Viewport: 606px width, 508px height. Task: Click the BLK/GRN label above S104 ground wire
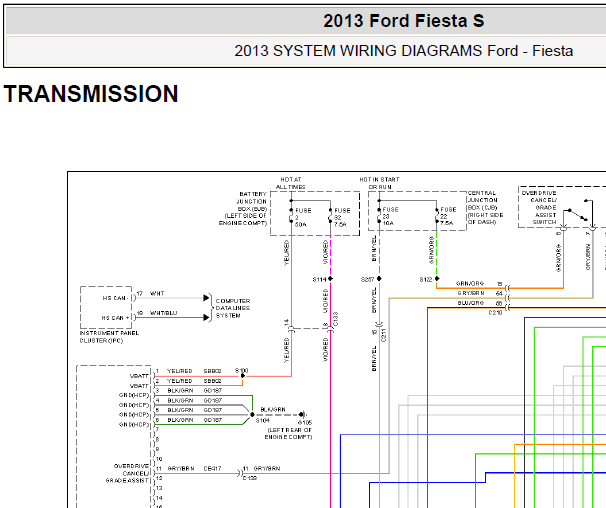point(273,409)
